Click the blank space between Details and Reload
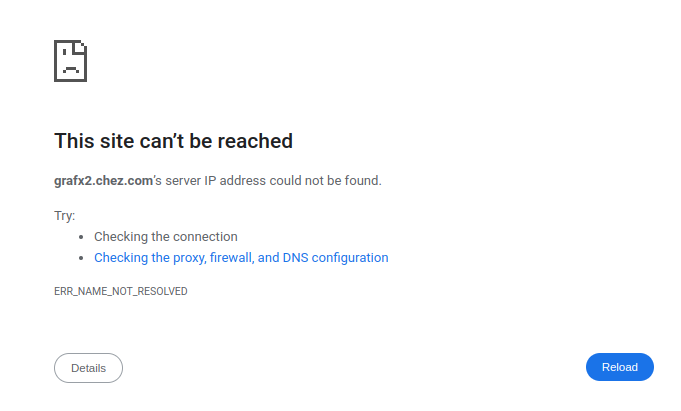 (350, 368)
